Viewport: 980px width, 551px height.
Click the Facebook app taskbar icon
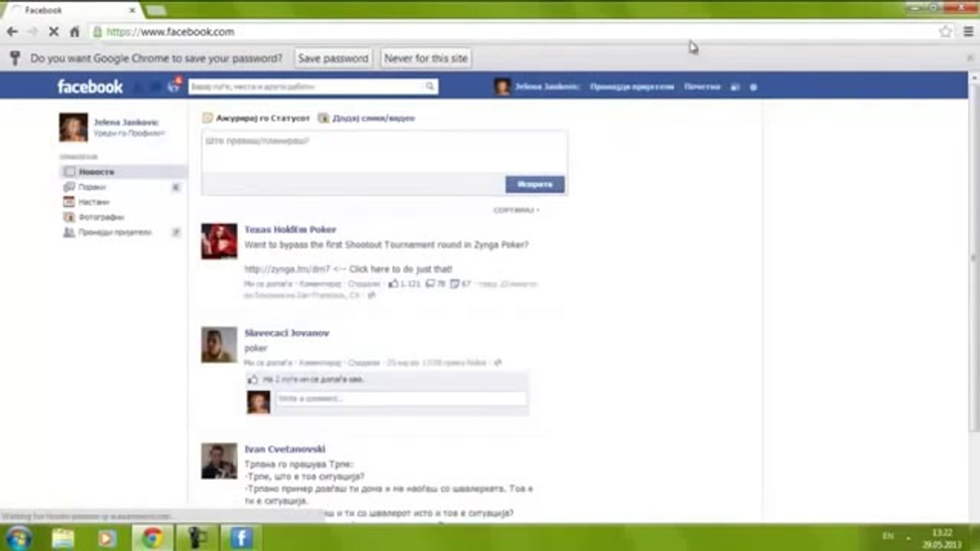[240, 538]
